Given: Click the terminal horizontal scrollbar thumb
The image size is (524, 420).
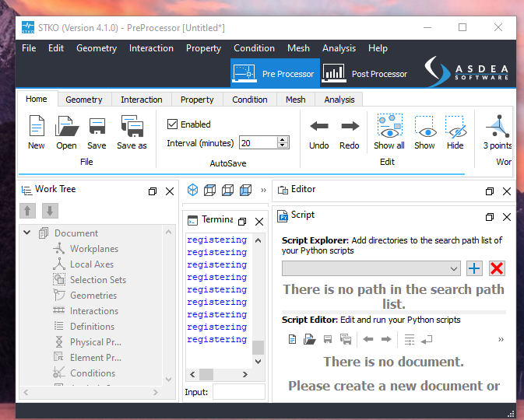Looking at the screenshot, I should tap(206, 374).
